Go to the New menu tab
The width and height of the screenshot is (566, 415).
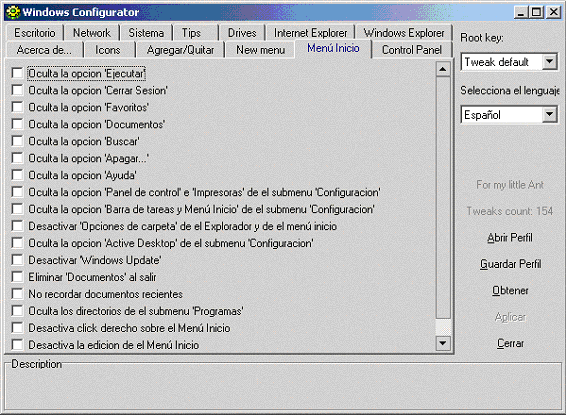coord(261,50)
